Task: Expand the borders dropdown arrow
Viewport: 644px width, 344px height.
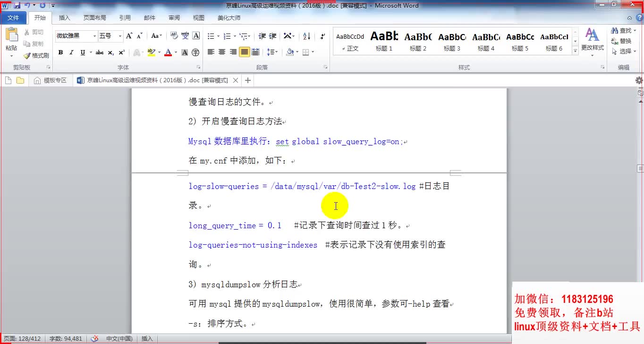Action: coord(313,52)
